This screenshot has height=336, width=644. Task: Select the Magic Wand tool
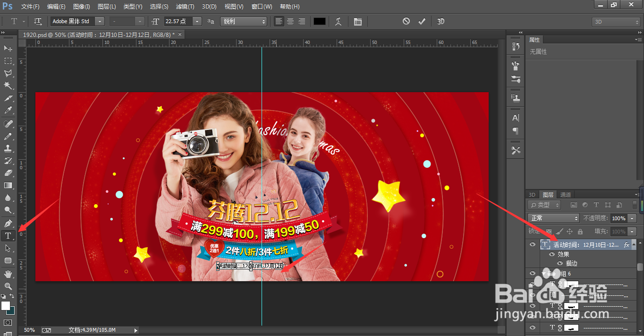tap(8, 86)
